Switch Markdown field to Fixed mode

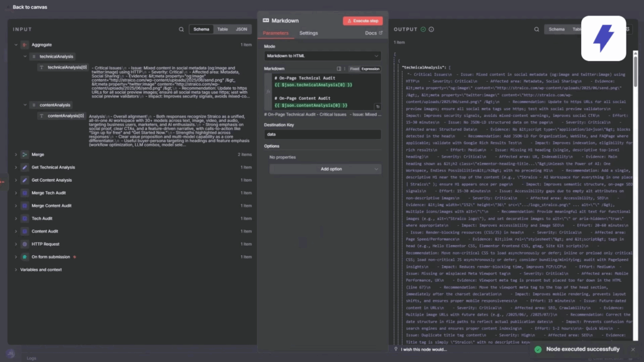point(354,69)
